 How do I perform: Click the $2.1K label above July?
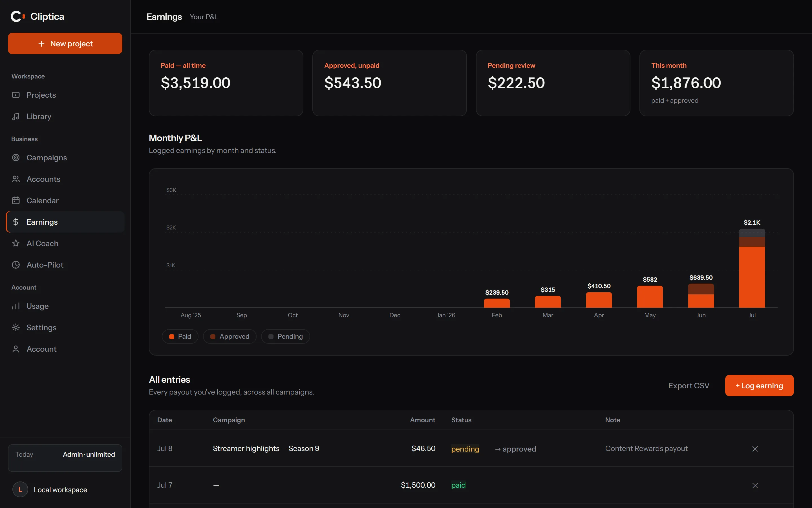[752, 222]
